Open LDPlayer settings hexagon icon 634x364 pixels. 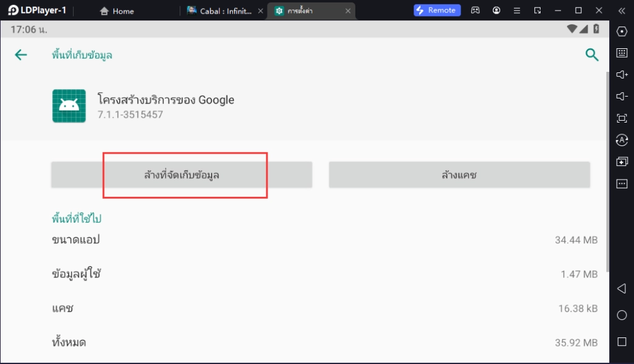point(622,31)
